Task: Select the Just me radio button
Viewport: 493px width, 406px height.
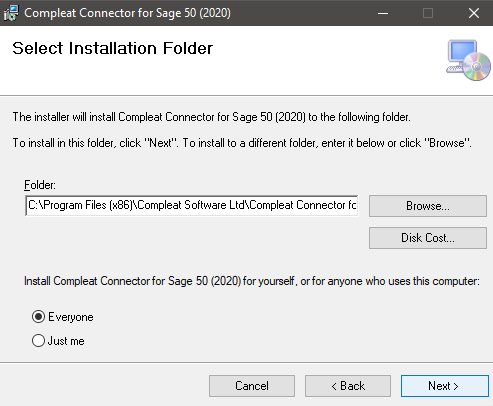Action: pyautogui.click(x=38, y=341)
